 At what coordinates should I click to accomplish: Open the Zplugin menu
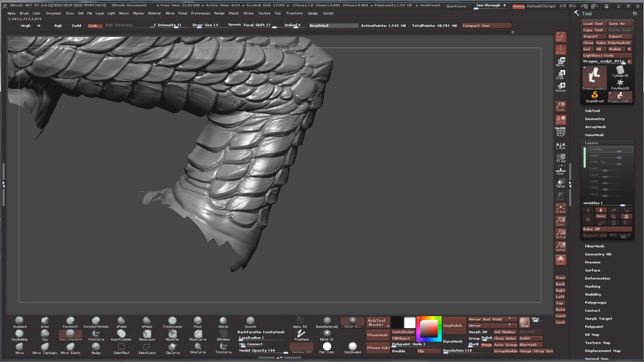(313, 13)
